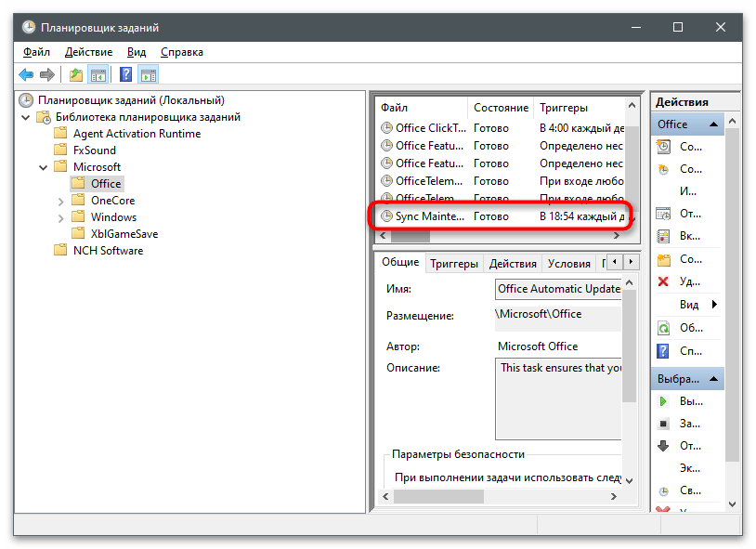Screen dimensions: 756x549
Task: Open the Вид menu in menu bar
Action: click(137, 52)
